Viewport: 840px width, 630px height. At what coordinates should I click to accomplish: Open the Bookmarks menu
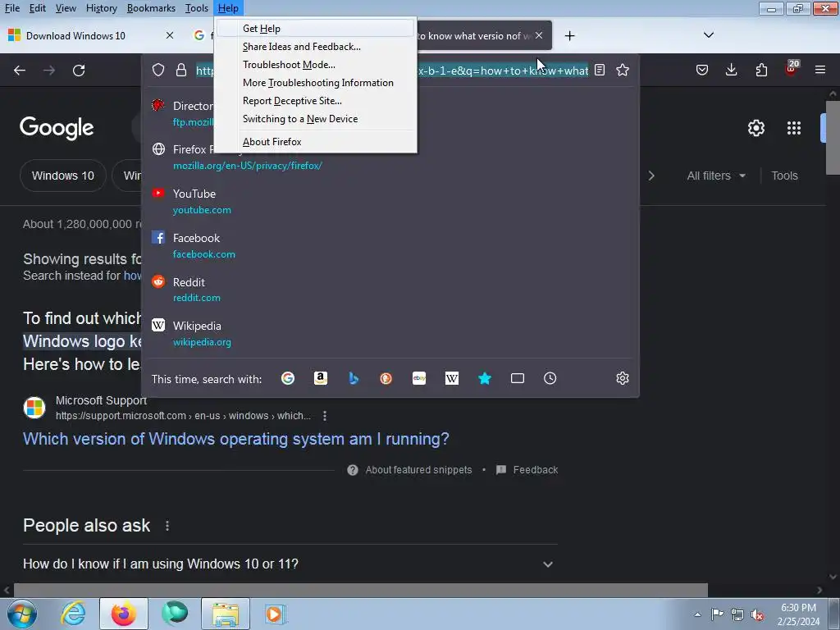point(151,8)
